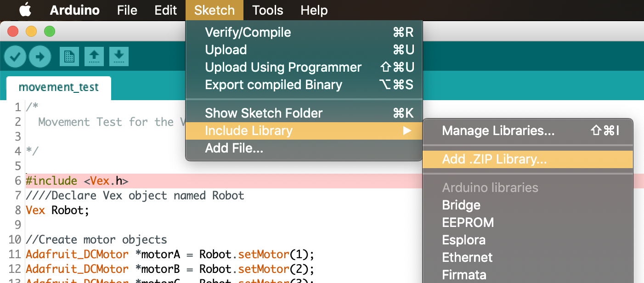Choose Upload from the Sketch menu

tap(304, 50)
